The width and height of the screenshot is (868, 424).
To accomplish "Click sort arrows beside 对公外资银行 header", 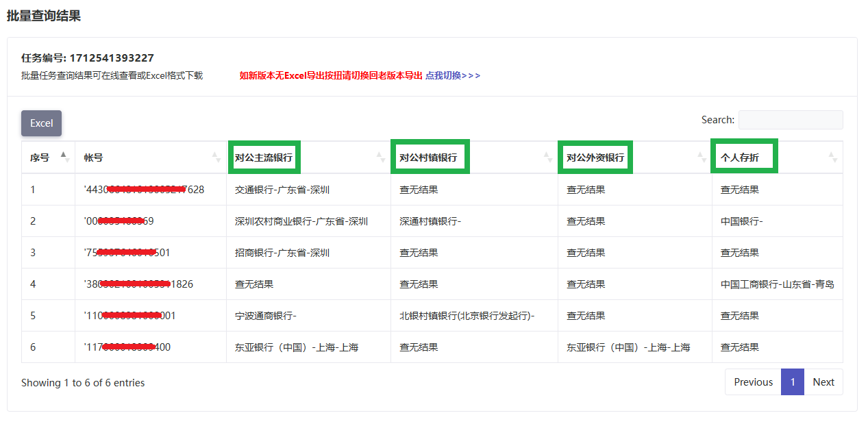I will (x=702, y=157).
